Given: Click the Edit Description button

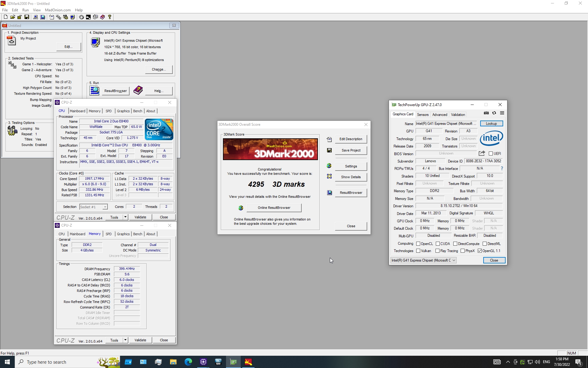Looking at the screenshot, I should pyautogui.click(x=351, y=139).
